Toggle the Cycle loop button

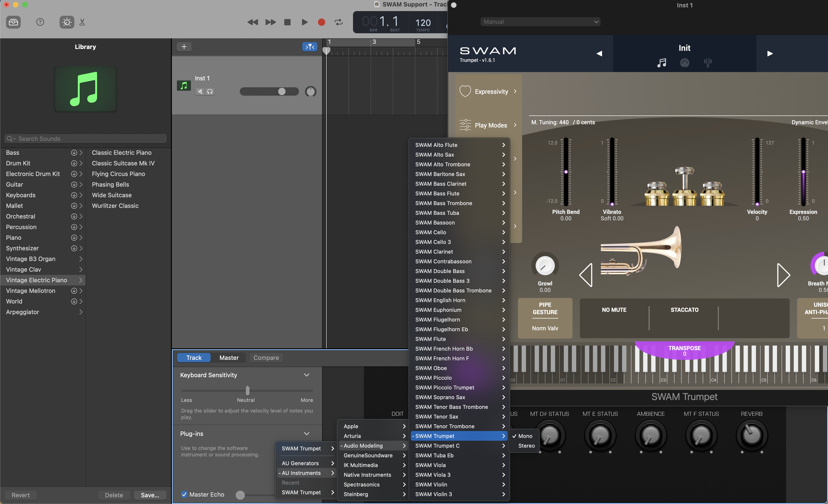[x=338, y=22]
